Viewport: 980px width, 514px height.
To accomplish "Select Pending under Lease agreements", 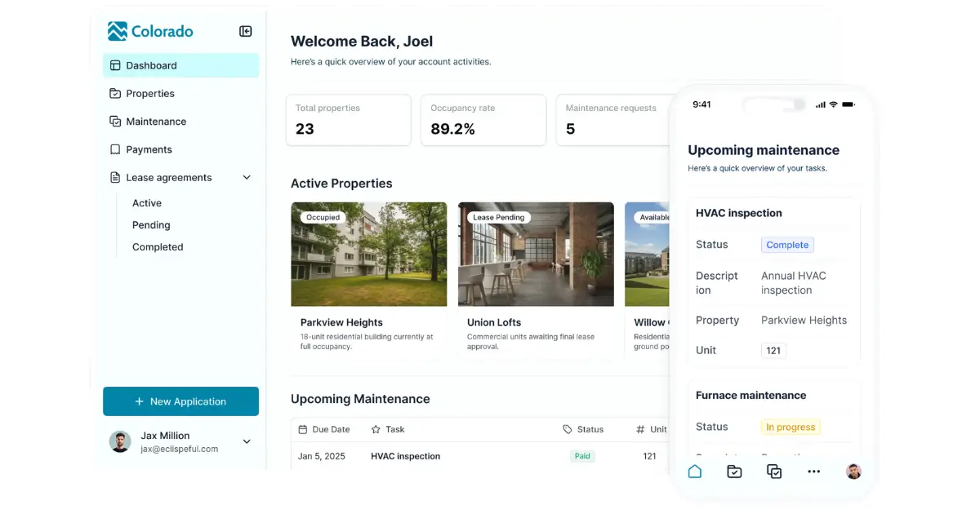I will tap(151, 224).
